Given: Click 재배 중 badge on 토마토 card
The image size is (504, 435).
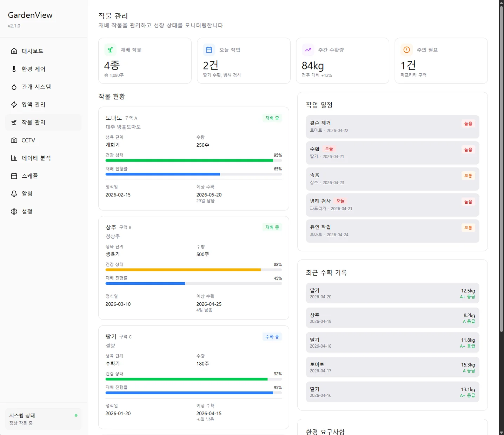Looking at the screenshot, I should click(x=272, y=118).
